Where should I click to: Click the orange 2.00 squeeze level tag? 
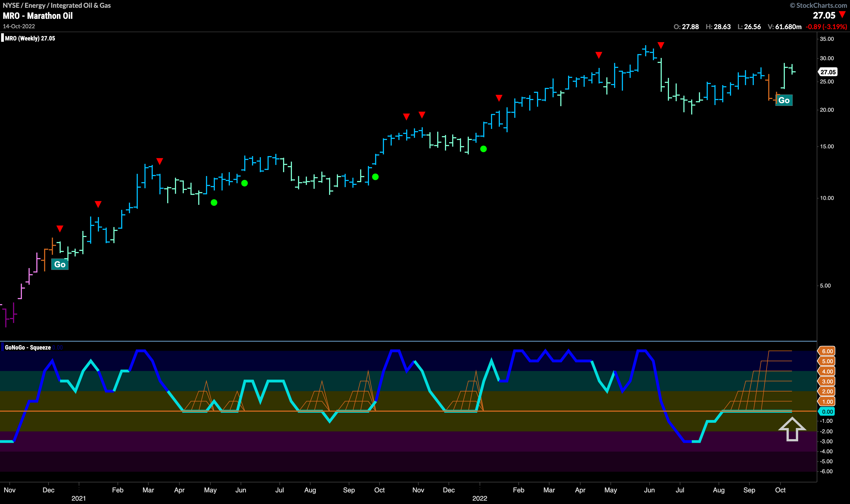(826, 392)
